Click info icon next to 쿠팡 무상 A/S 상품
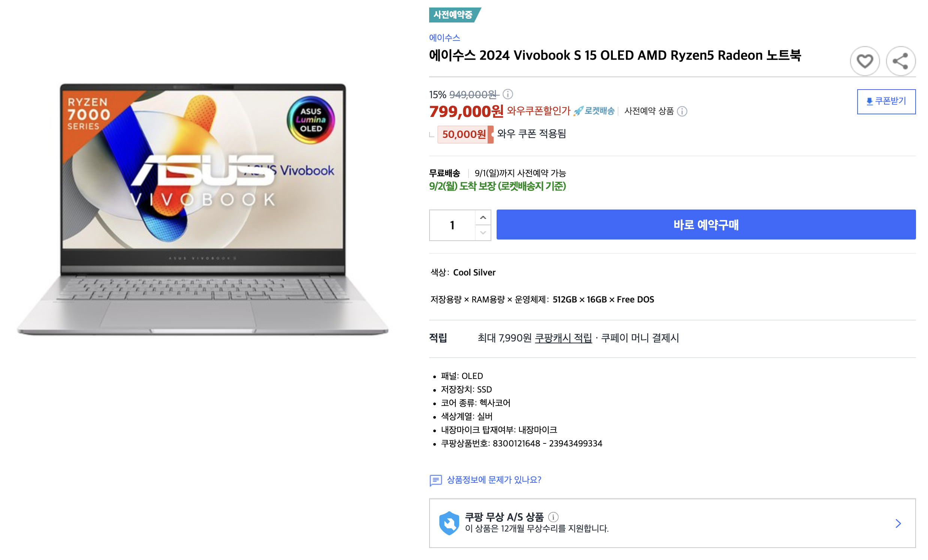 coord(553,517)
